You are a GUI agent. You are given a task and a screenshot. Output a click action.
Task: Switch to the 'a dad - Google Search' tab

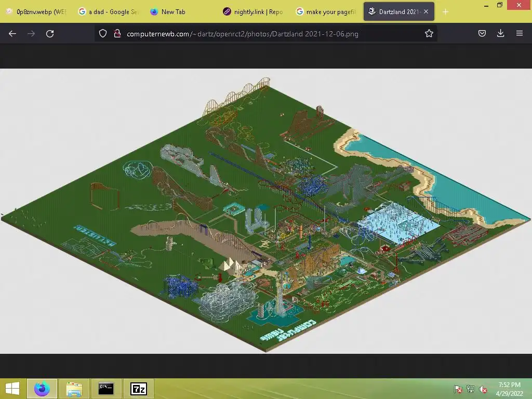click(109, 12)
